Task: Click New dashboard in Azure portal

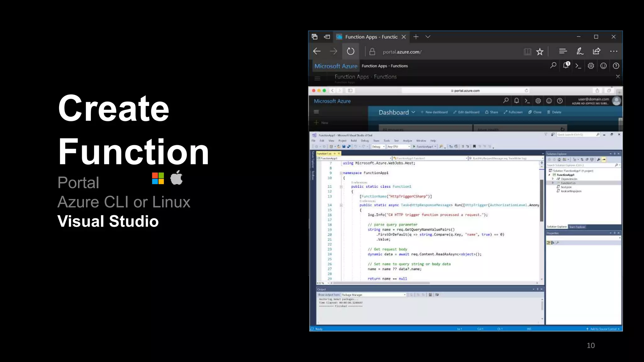Action: click(434, 112)
